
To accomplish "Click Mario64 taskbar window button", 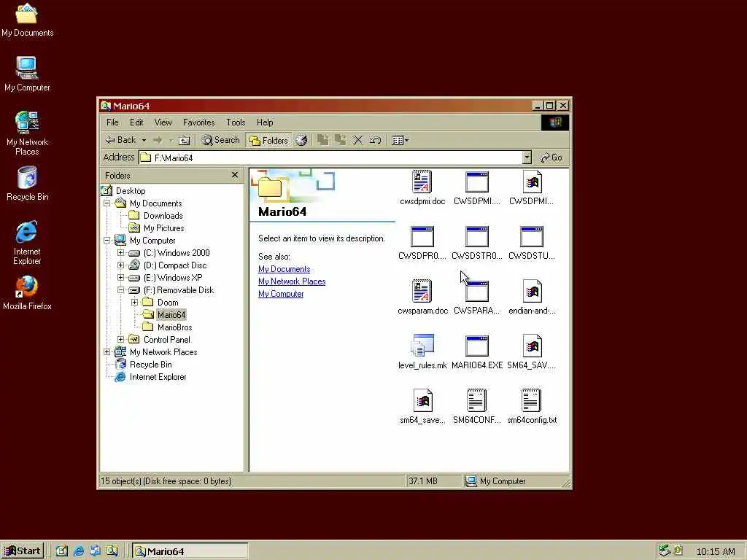I will (x=190, y=551).
